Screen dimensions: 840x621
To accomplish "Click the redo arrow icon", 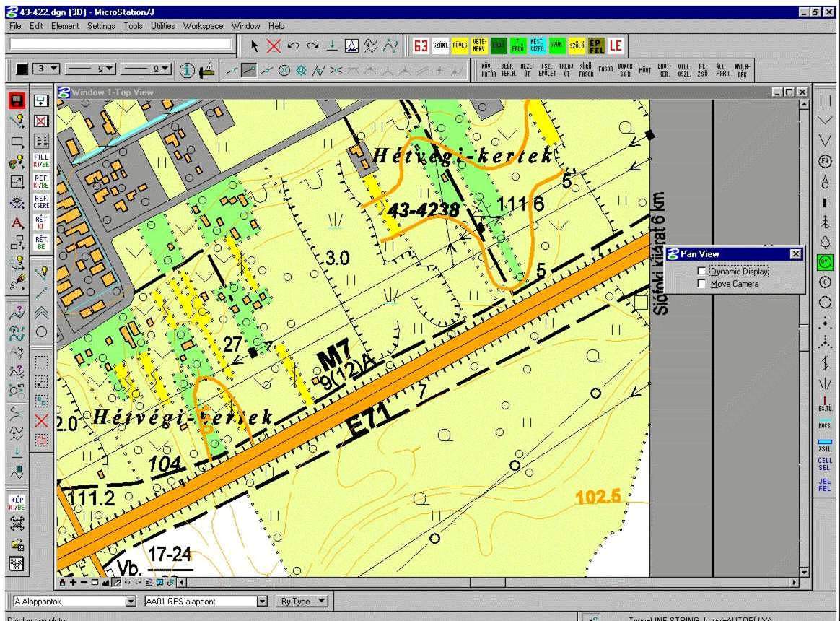I will coord(312,45).
